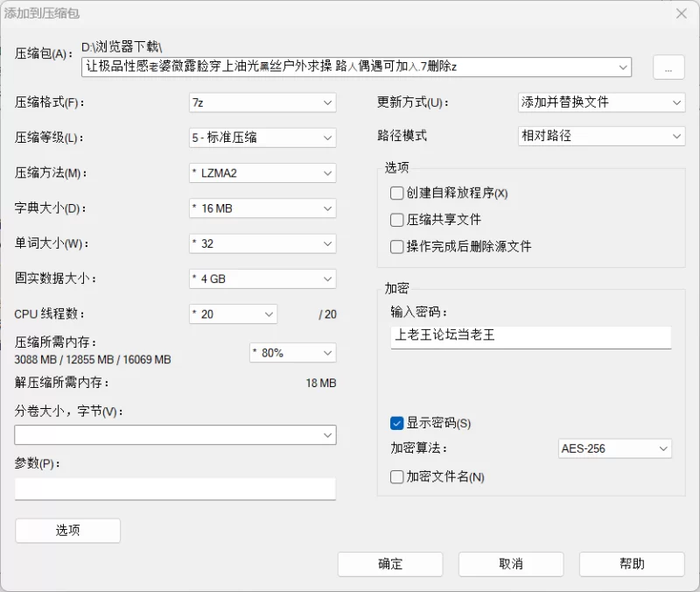Click the 选项 options button

(x=68, y=531)
